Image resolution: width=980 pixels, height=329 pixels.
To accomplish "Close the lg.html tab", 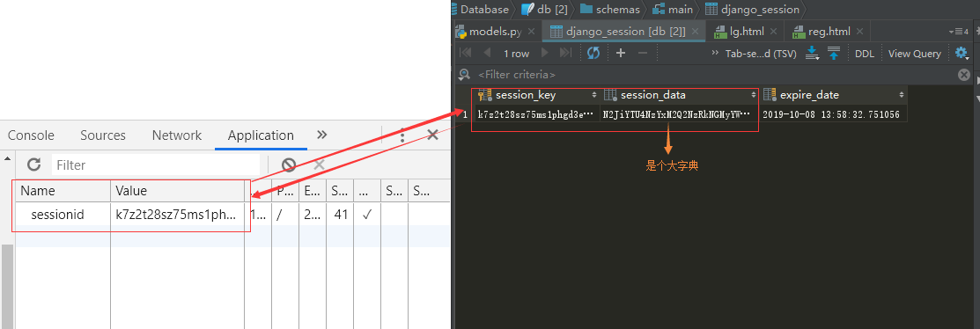I will [774, 31].
